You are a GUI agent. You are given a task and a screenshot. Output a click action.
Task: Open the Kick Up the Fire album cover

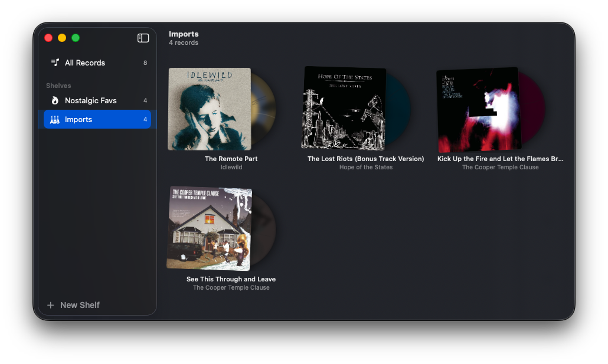coord(478,109)
